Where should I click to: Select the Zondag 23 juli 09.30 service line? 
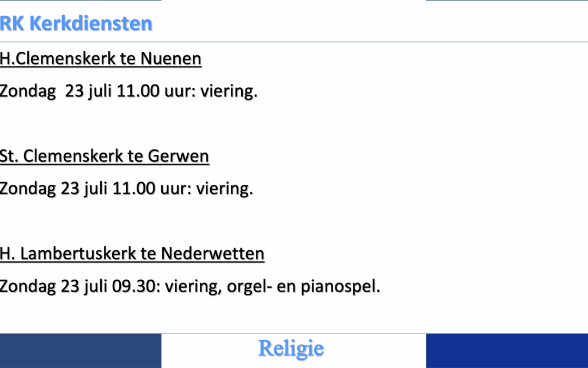coord(190,286)
